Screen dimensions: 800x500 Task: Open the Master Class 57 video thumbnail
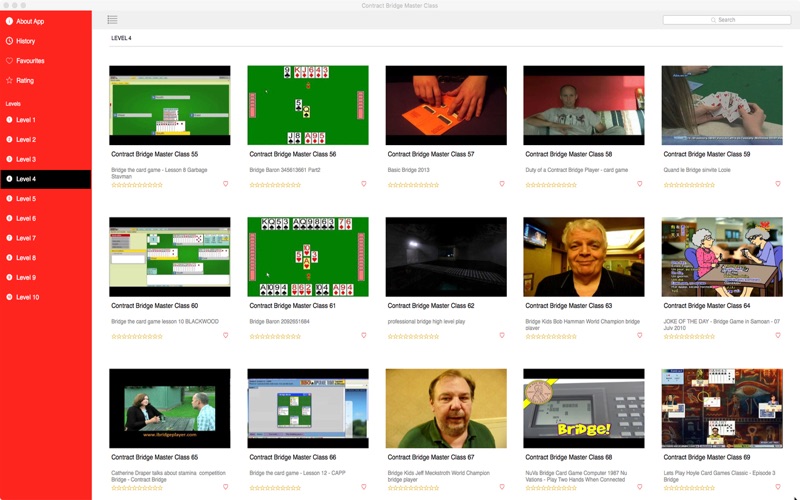tap(446, 105)
